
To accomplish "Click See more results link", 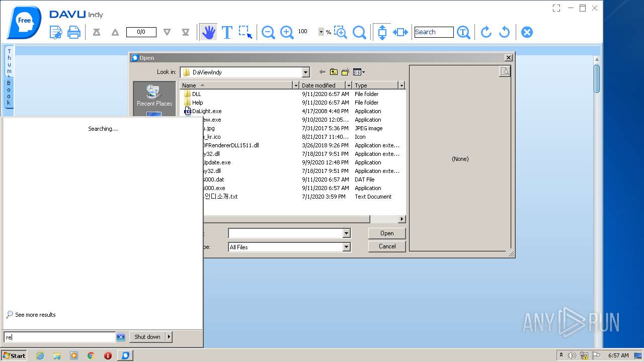I will point(35,315).
